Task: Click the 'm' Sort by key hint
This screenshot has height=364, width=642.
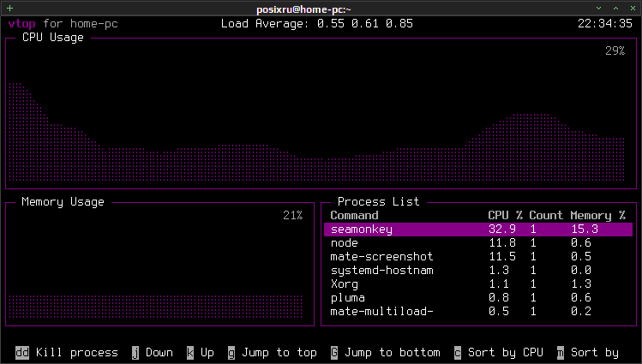Action: 561,353
